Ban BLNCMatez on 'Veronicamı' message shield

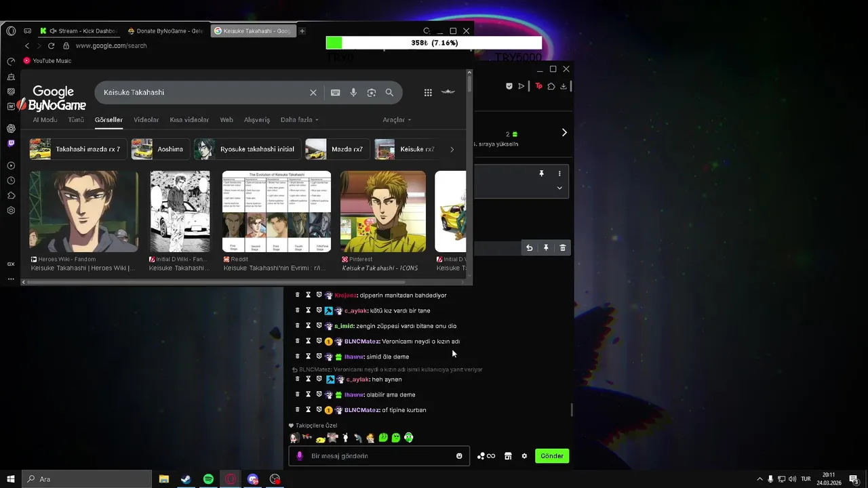coord(319,342)
